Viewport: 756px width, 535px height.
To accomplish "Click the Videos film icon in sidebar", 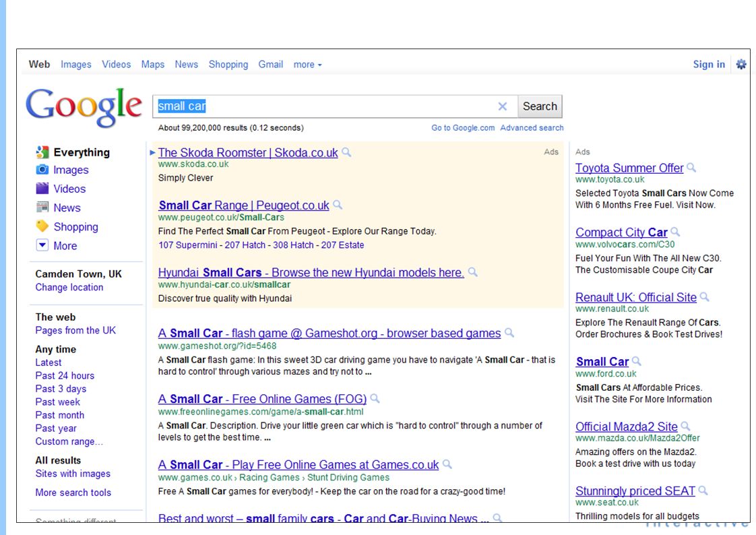I will pyautogui.click(x=42, y=188).
